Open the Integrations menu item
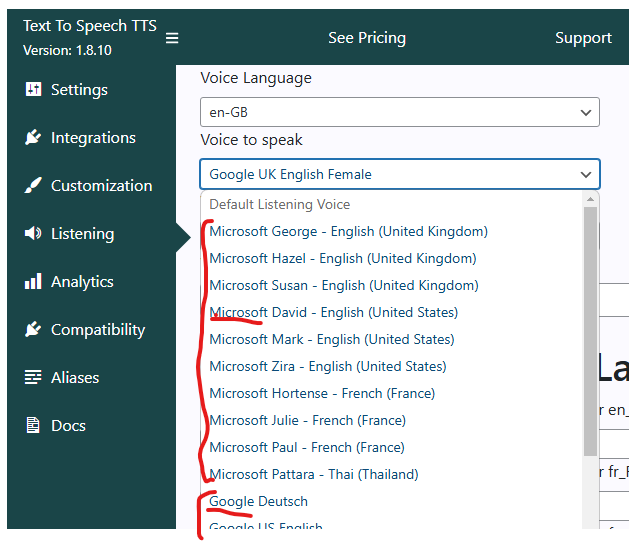The height and width of the screenshot is (541, 629). (x=91, y=138)
